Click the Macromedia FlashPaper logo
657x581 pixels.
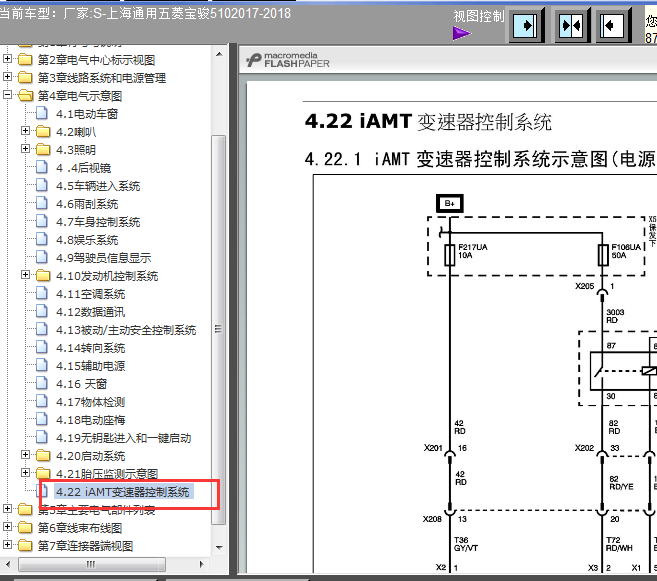[288, 60]
